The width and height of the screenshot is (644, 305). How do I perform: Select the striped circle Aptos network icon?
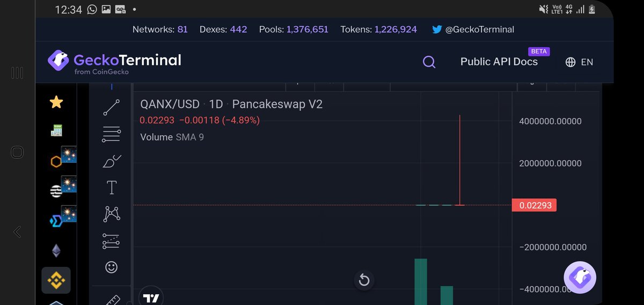point(56,191)
